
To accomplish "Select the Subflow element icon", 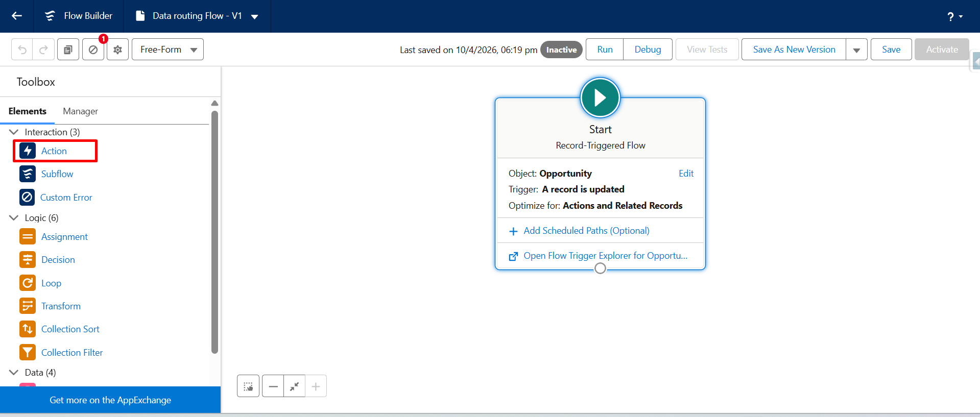I will click(28, 174).
